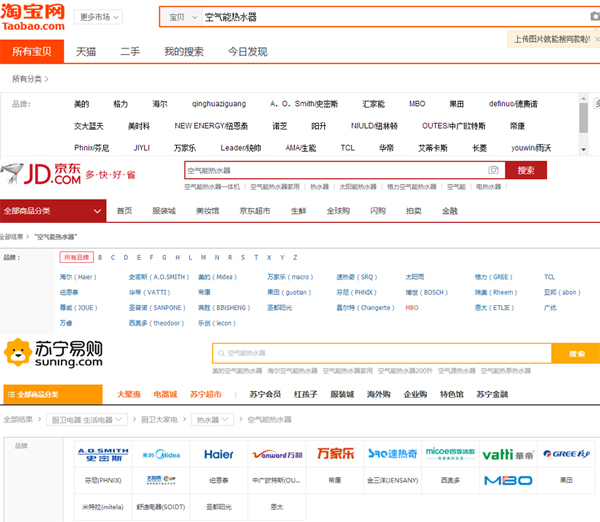Click the JD.com dog logo
The image size is (600, 522).
(22, 175)
